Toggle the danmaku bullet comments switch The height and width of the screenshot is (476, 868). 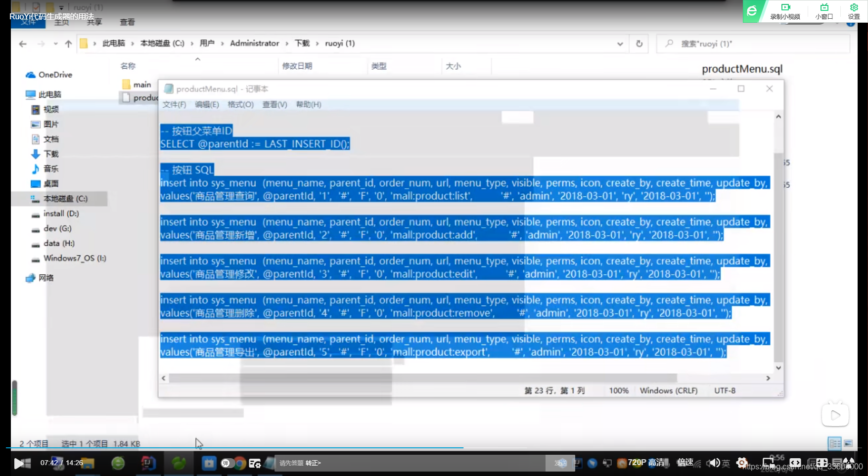228,463
